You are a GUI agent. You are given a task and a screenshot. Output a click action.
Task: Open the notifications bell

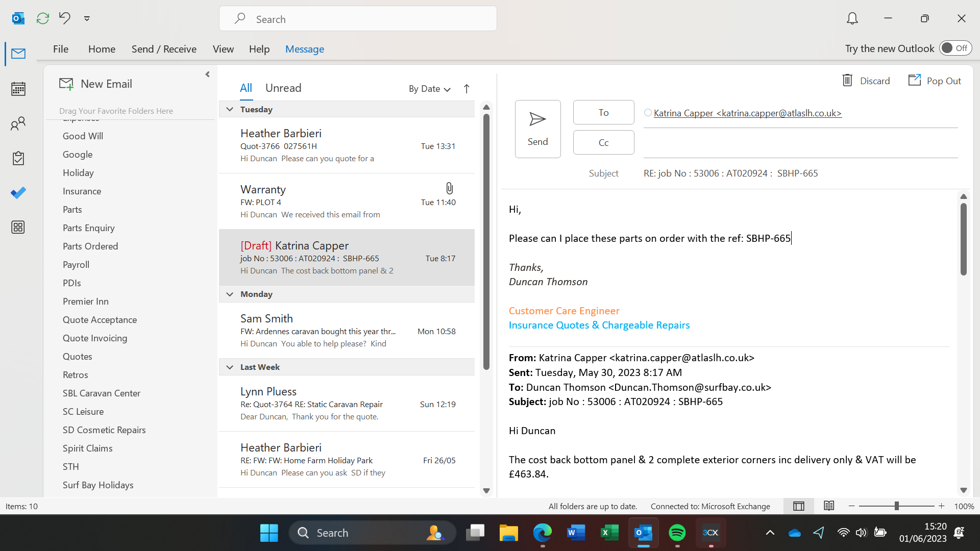[x=852, y=19]
